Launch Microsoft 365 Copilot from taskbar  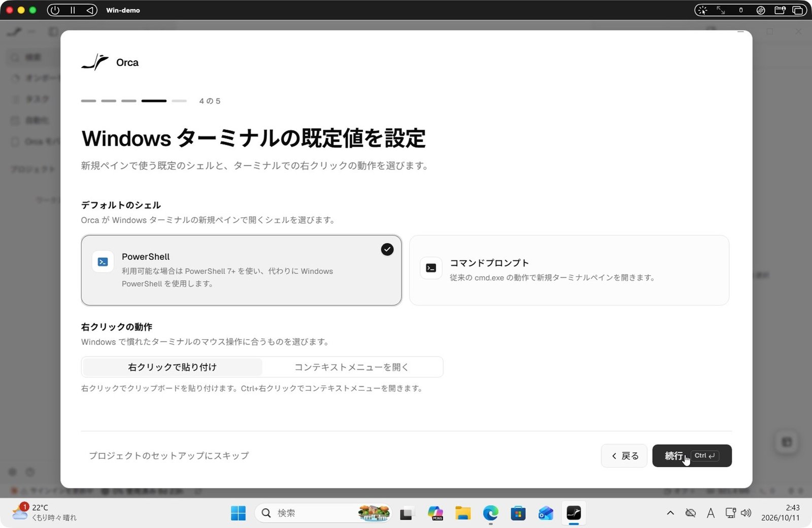435,513
